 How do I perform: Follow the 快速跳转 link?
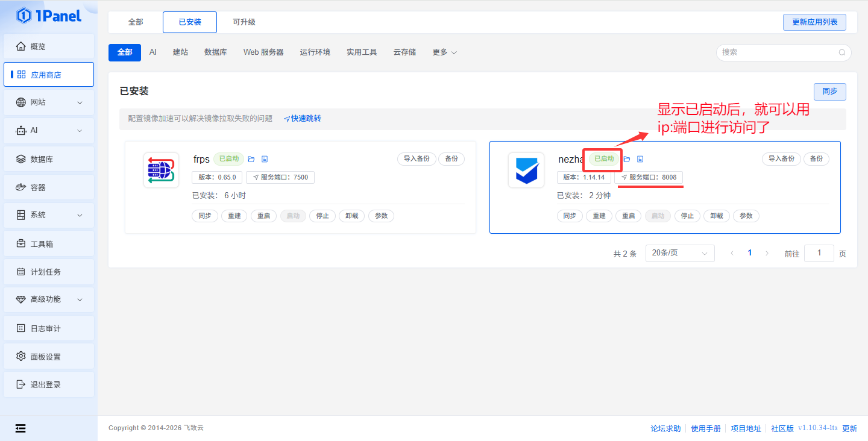(x=303, y=119)
